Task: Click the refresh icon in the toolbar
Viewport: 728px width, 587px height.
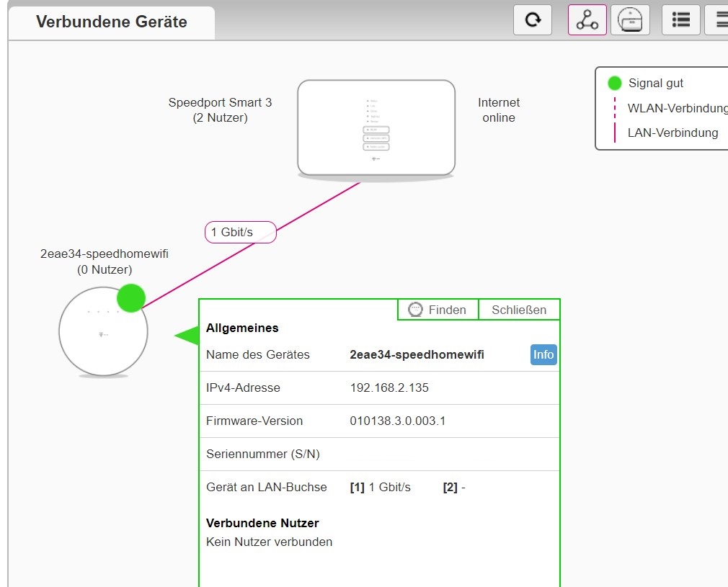Action: (533, 20)
